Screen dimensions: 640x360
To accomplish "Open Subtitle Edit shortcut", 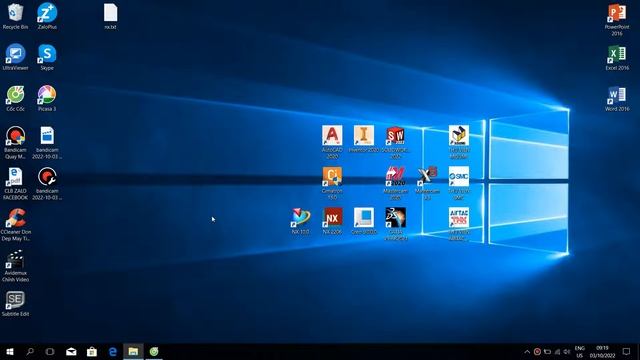I will point(16,304).
